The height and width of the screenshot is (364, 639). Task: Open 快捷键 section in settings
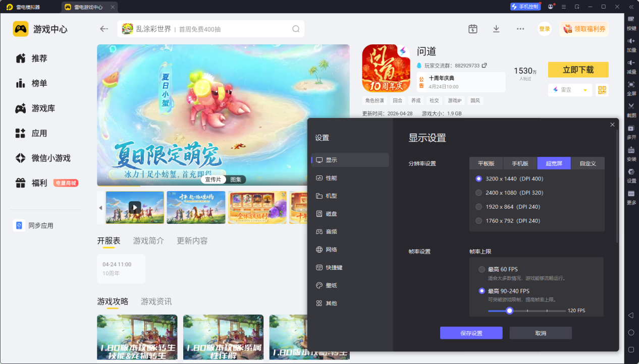pos(350,267)
